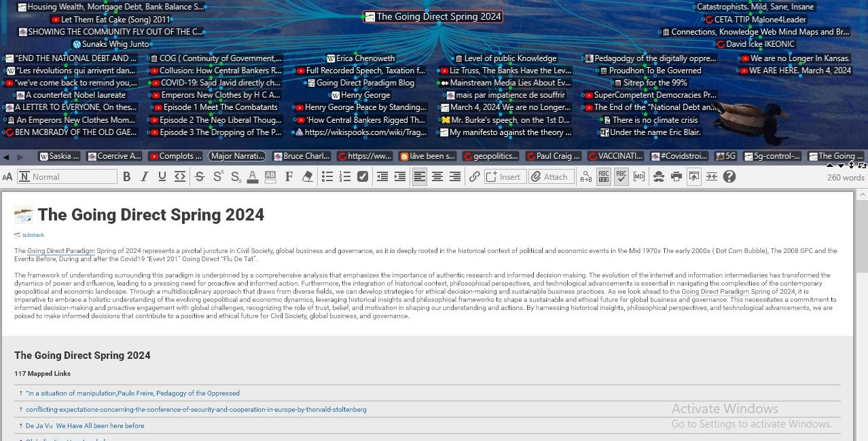This screenshot has height=441, width=868.
Task: Toggle spell check (ABC checkmark)
Action: pos(621,176)
